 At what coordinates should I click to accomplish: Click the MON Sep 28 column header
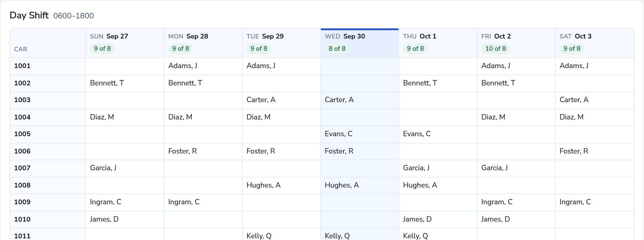click(x=203, y=43)
